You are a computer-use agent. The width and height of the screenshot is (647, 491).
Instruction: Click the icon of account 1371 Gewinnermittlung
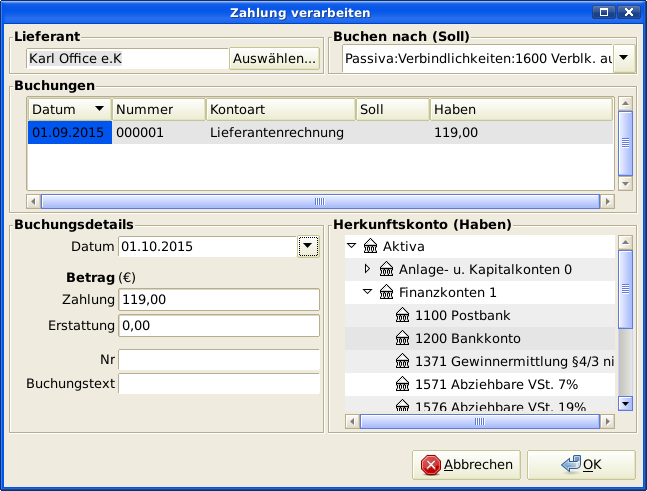point(403,361)
